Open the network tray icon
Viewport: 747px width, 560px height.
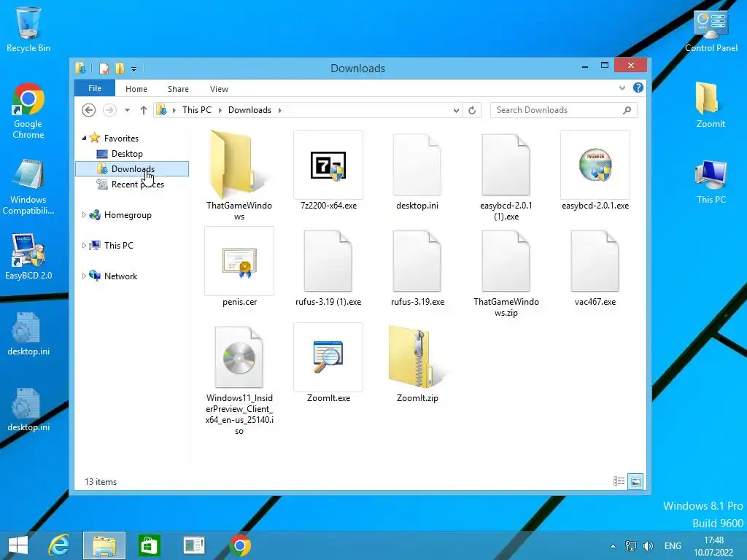pos(631,545)
